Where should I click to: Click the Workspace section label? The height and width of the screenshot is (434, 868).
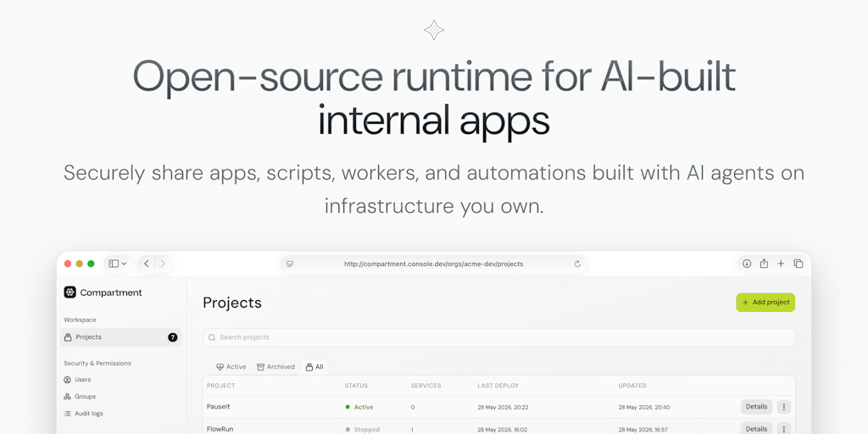pos(80,320)
